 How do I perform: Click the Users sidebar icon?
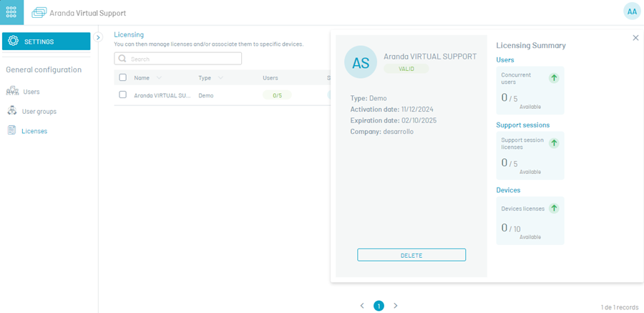pos(13,91)
